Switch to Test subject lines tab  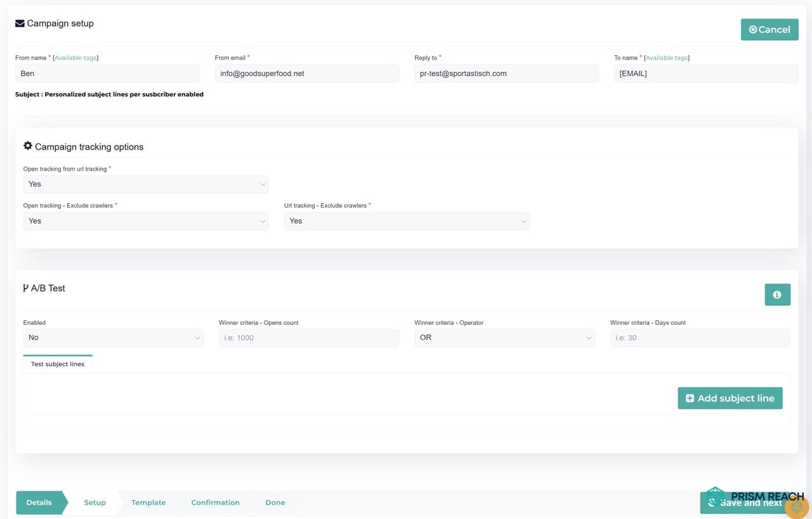pos(58,364)
